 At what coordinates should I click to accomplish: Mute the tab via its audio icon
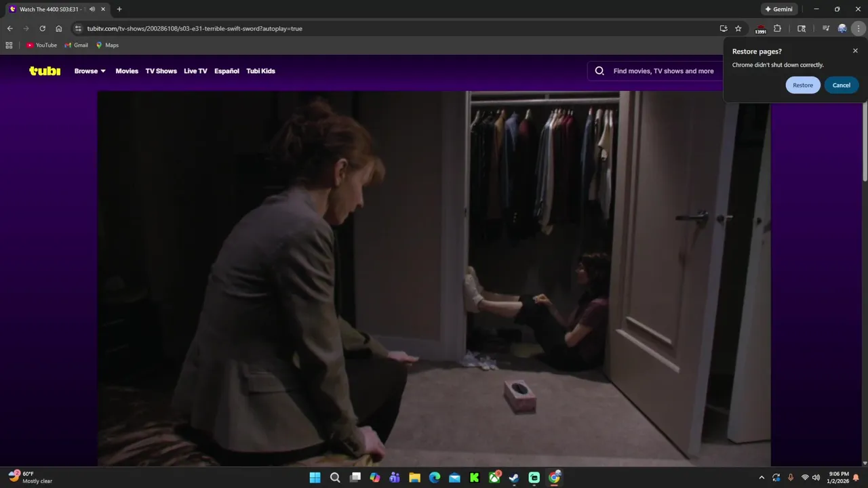(92, 9)
